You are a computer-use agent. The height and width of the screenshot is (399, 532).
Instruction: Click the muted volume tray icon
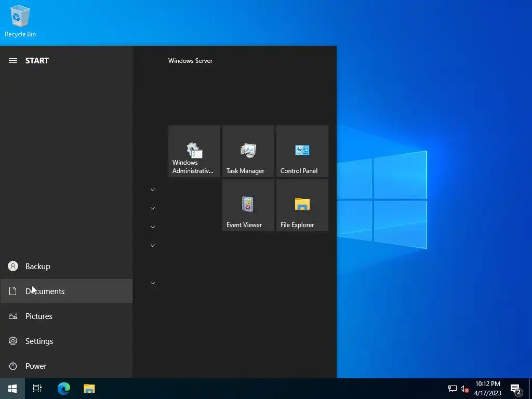pos(465,389)
